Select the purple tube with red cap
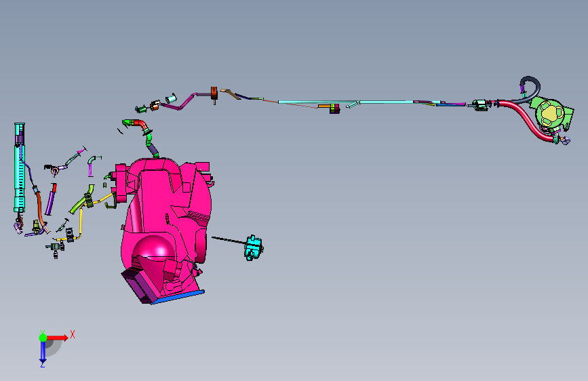The height and width of the screenshot is (381, 588). pyautogui.click(x=51, y=199)
